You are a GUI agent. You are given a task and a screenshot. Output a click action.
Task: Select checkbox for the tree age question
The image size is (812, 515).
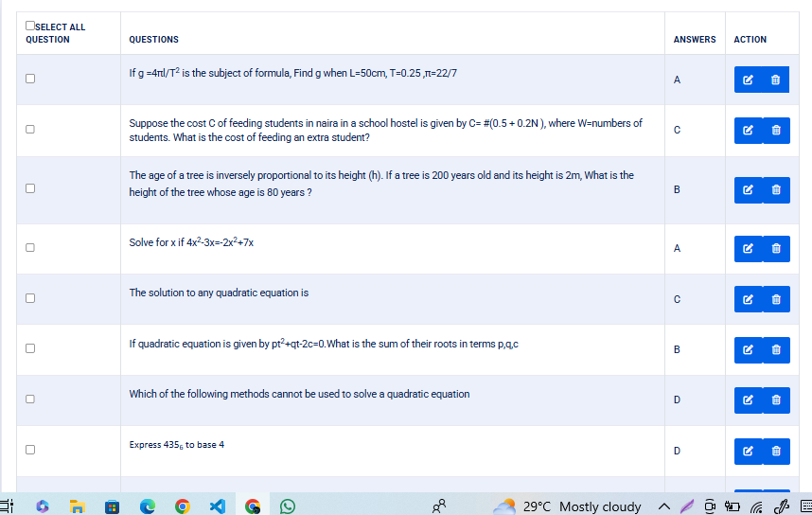pyautogui.click(x=30, y=188)
